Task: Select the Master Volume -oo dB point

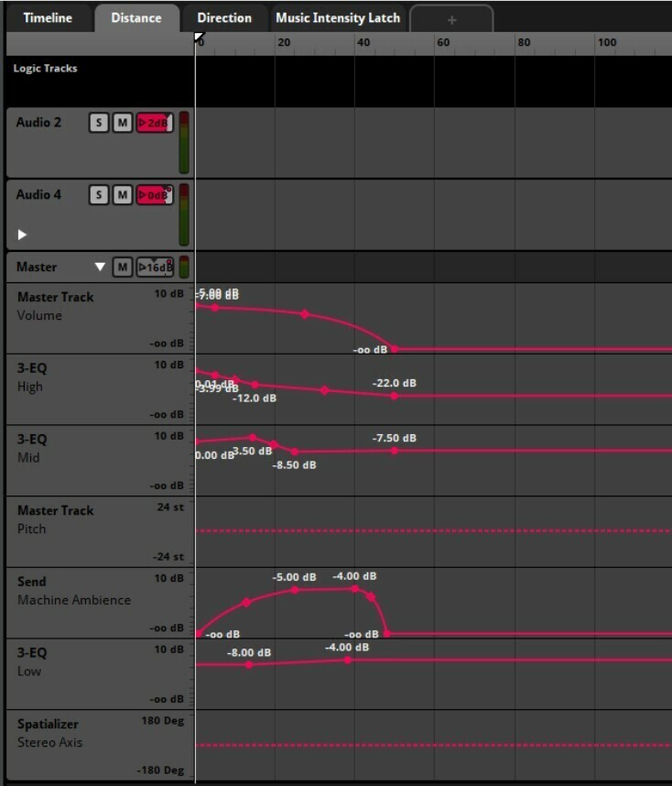Action: [395, 349]
